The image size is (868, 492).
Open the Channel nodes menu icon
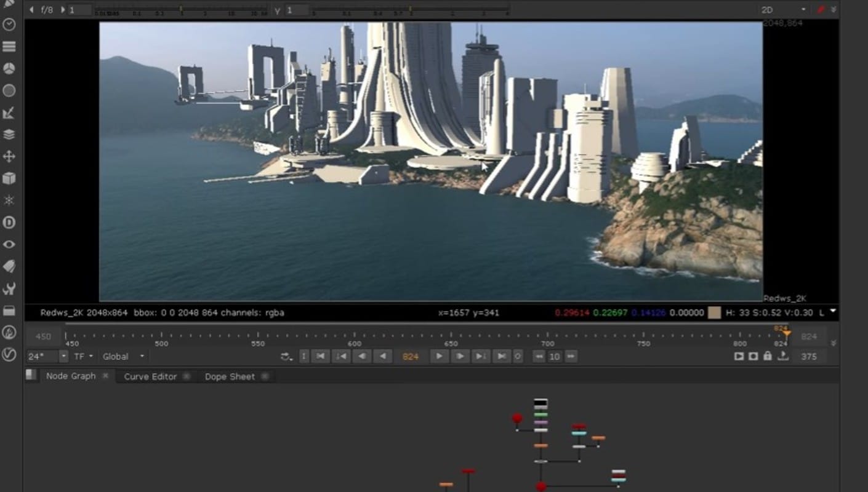[9, 47]
